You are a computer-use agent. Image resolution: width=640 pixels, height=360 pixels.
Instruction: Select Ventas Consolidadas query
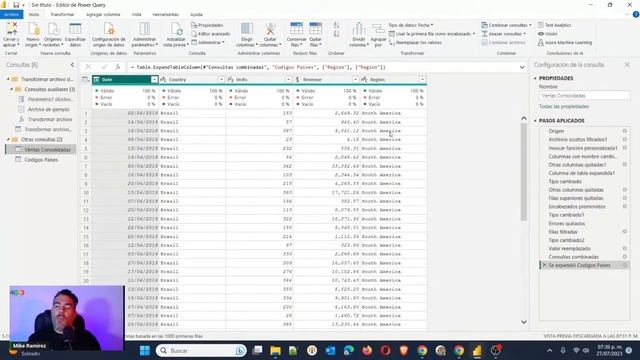pos(42,149)
